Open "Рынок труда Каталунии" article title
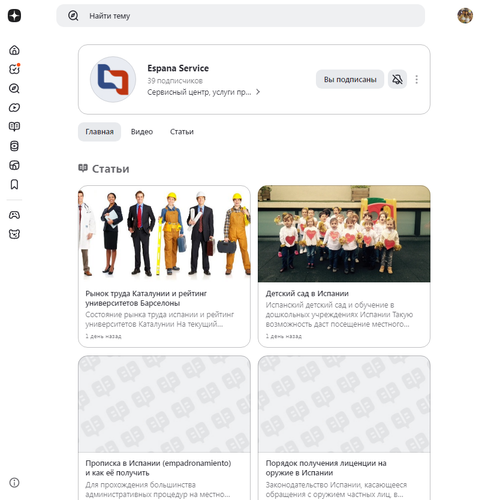Screen dimensions: 479x500 (146, 298)
